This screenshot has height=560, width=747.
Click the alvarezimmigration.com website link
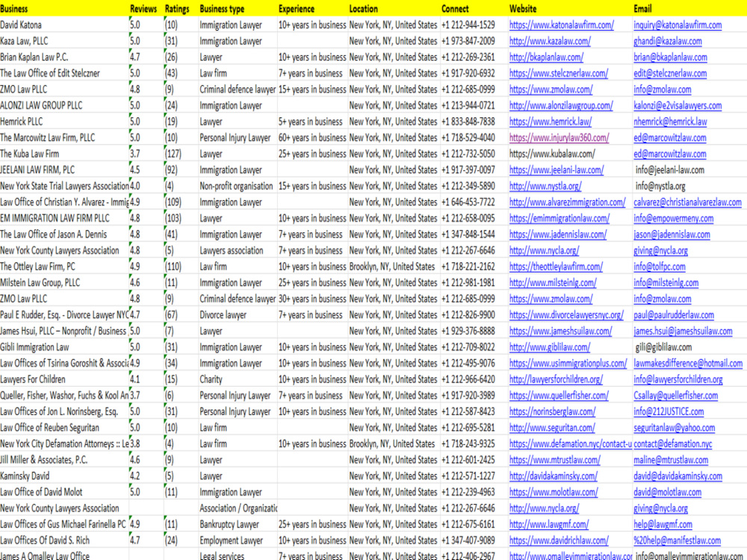567,202
